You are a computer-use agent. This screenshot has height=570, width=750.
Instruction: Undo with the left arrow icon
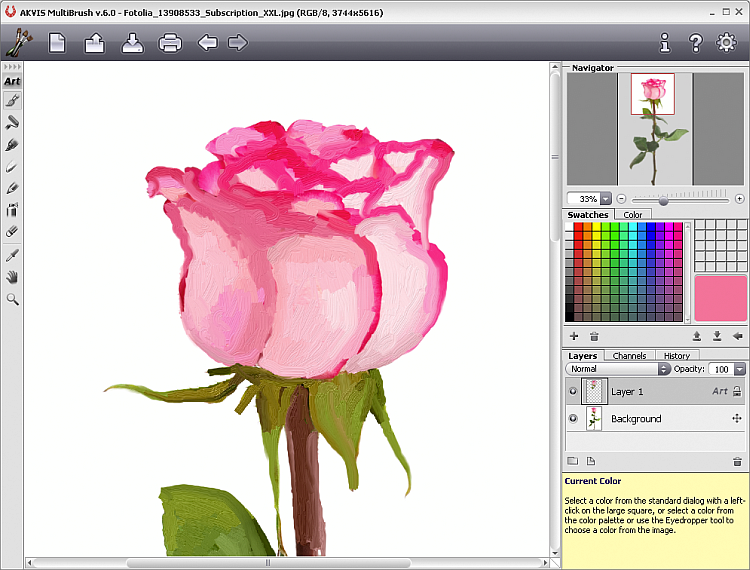(x=207, y=43)
